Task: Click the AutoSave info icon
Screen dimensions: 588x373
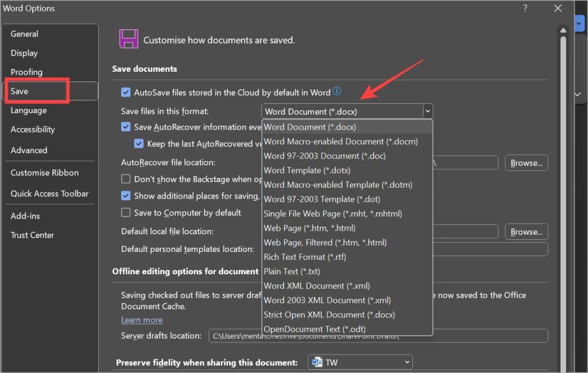Action: [x=336, y=91]
